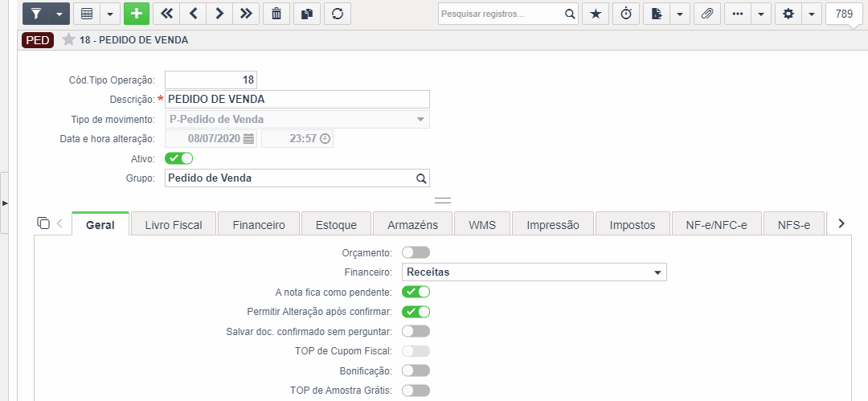Expand the settings dropdown arrow
The width and height of the screenshot is (868, 401).
pyautogui.click(x=812, y=14)
